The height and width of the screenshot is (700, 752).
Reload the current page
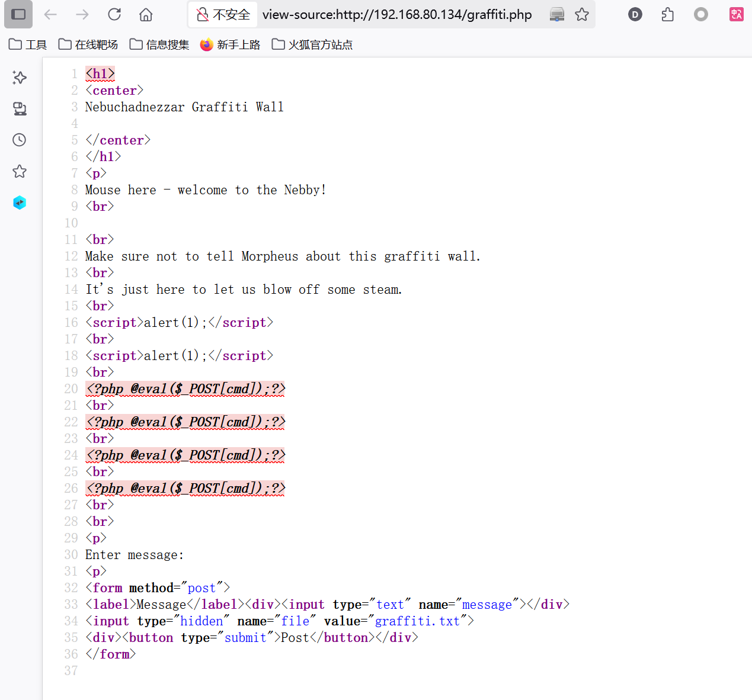tap(114, 14)
